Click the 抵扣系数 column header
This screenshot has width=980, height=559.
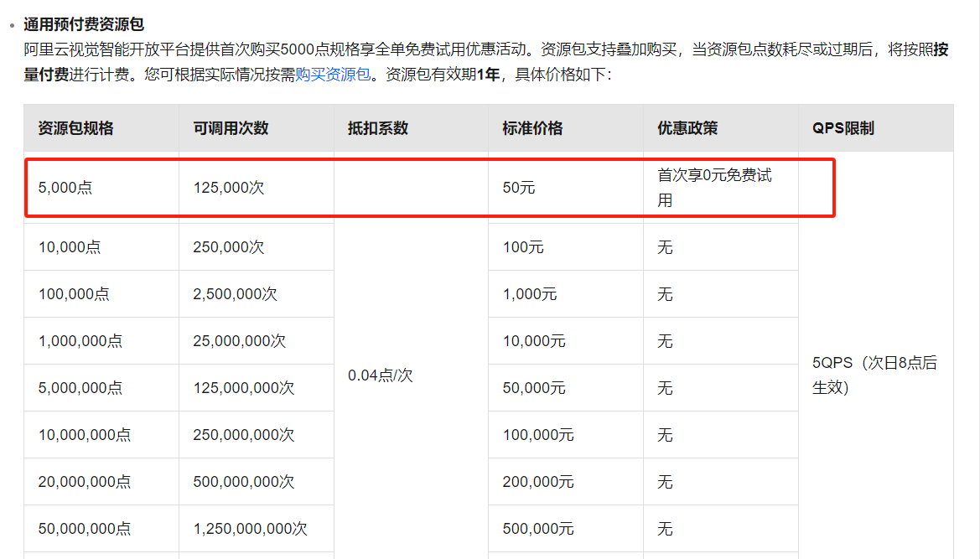(412, 128)
